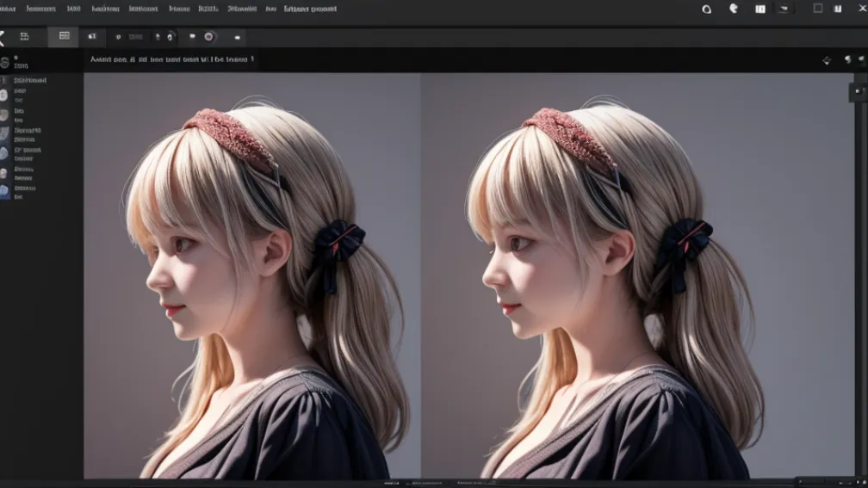Select the white round thumbnail in sidebar
Screen dimensions: 868x488
point(3,96)
